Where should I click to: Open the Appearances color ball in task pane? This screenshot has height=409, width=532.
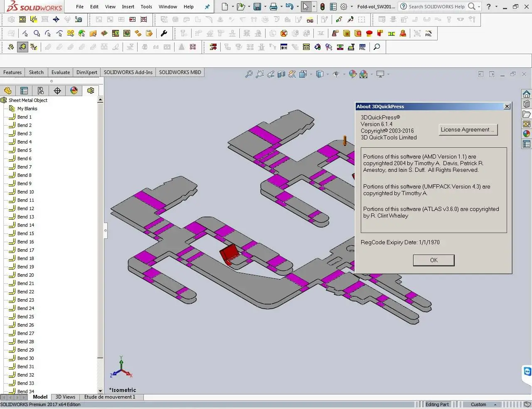pyautogui.click(x=527, y=134)
